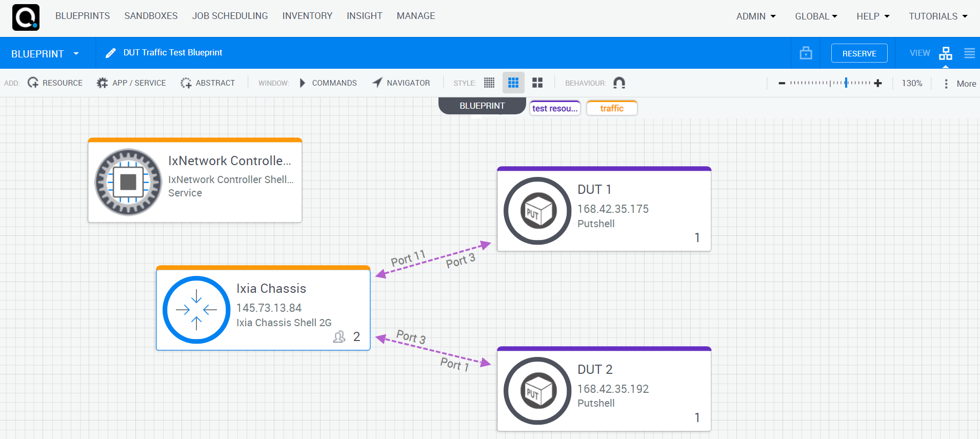Switch to the traffic tab

tap(612, 108)
